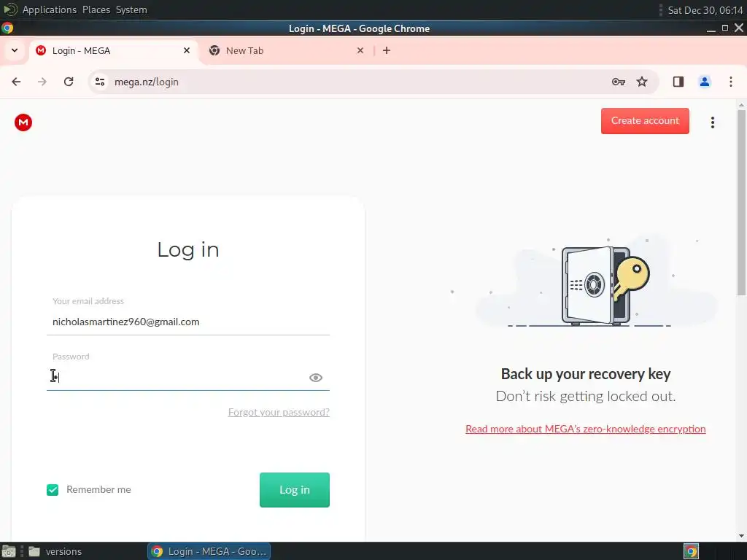Click the safe and key illustration
747x560 pixels.
pyautogui.click(x=605, y=286)
